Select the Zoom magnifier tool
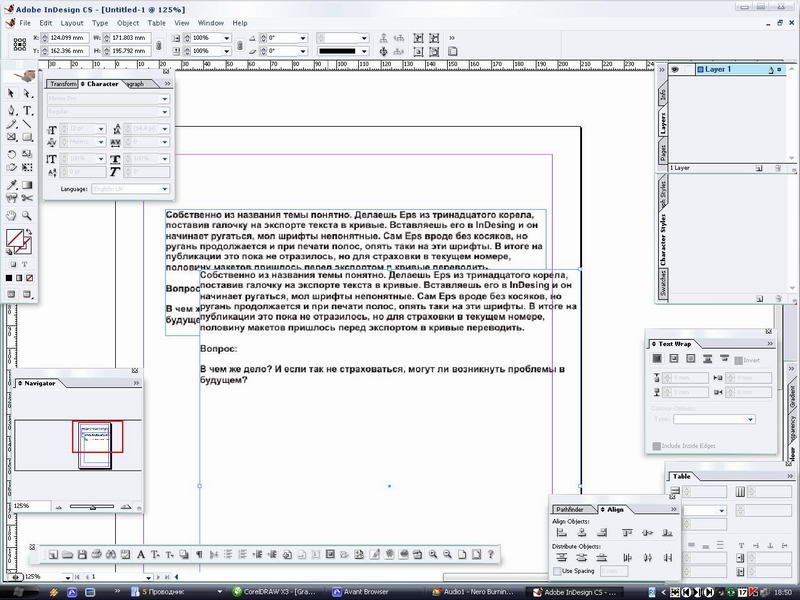The width and height of the screenshot is (800, 600). pyautogui.click(x=27, y=215)
